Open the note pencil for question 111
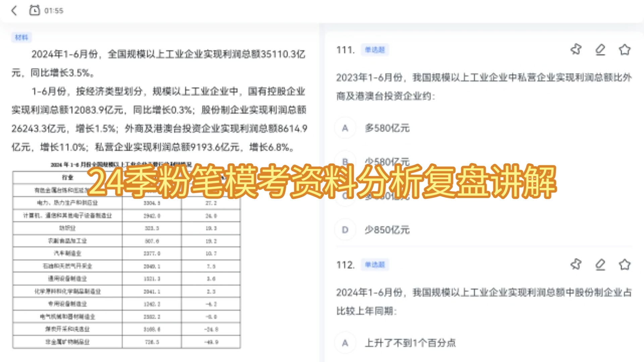Viewport: 644px width, 362px height. pos(600,50)
